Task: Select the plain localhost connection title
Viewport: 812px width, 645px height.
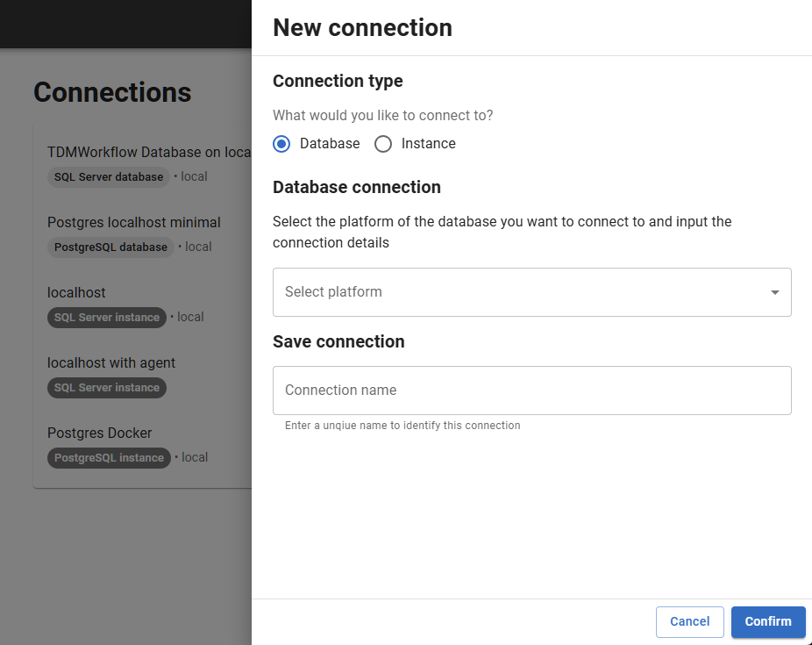Action: (76, 292)
